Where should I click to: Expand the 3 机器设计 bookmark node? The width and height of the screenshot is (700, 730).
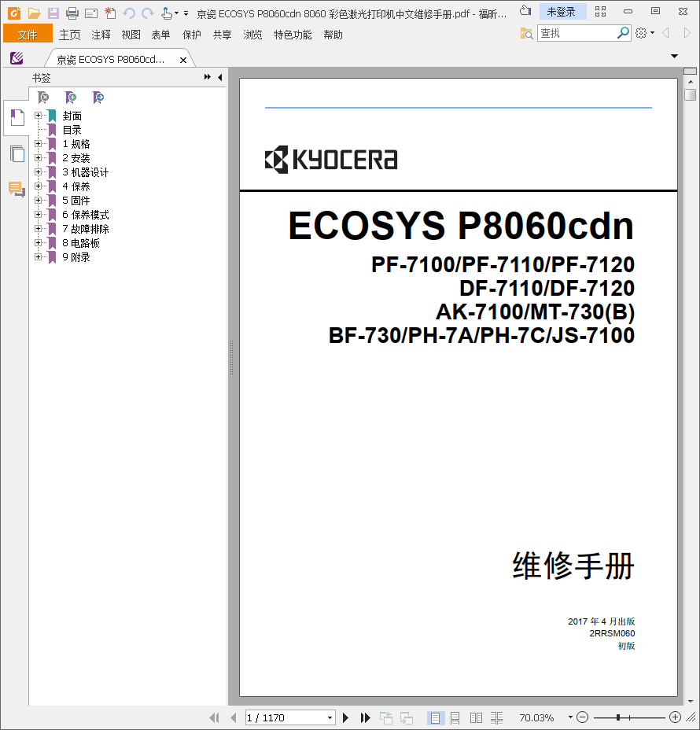(39, 172)
